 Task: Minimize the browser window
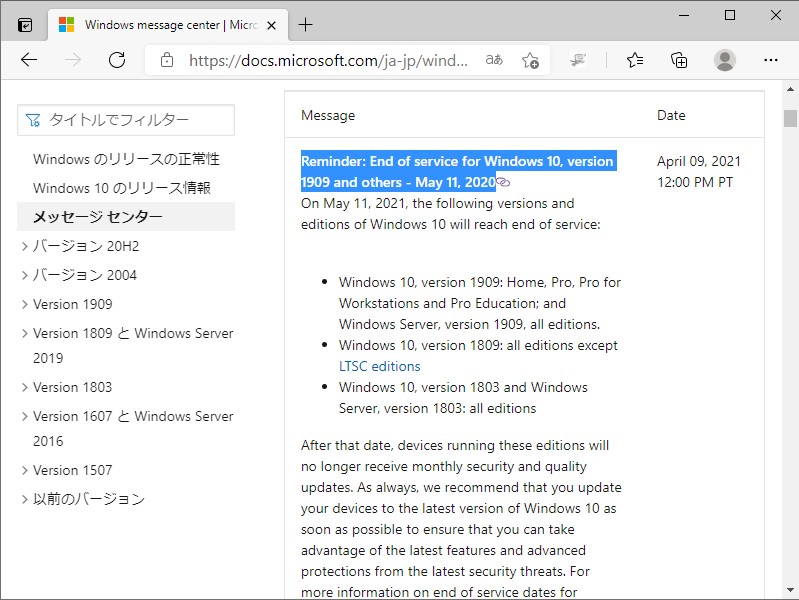point(684,15)
